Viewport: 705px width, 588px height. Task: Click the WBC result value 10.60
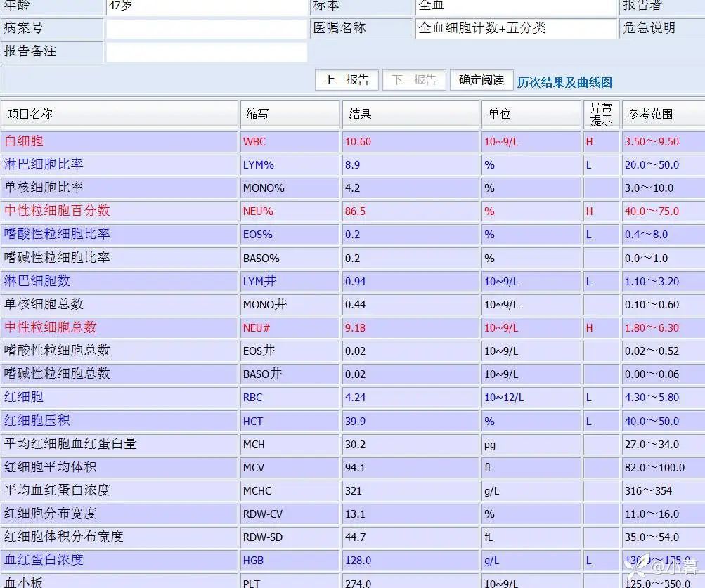[x=358, y=142]
